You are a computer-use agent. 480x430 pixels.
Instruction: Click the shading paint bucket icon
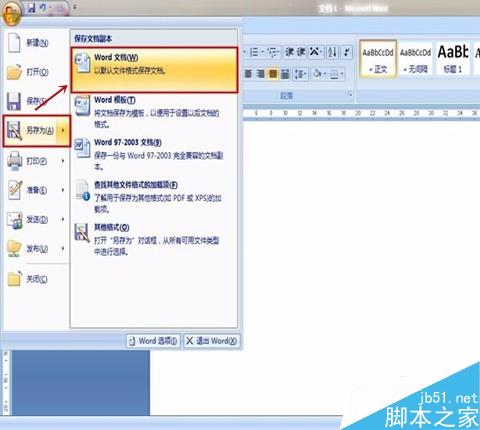[x=317, y=74]
